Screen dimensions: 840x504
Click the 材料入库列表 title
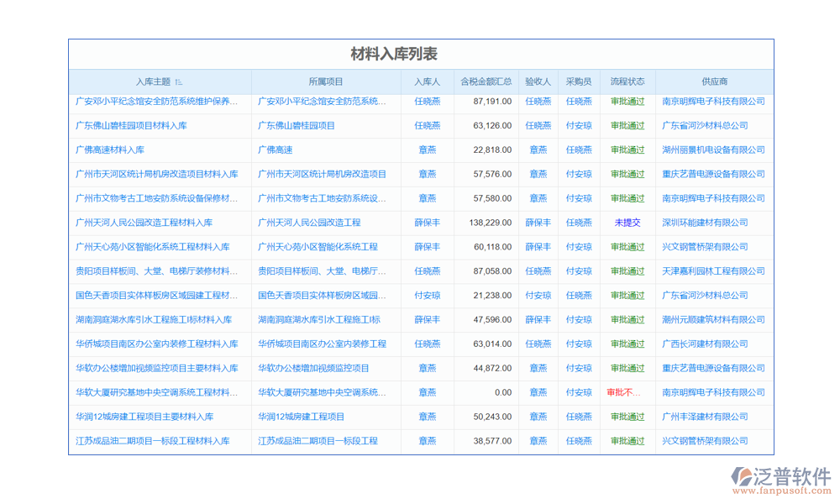(394, 55)
